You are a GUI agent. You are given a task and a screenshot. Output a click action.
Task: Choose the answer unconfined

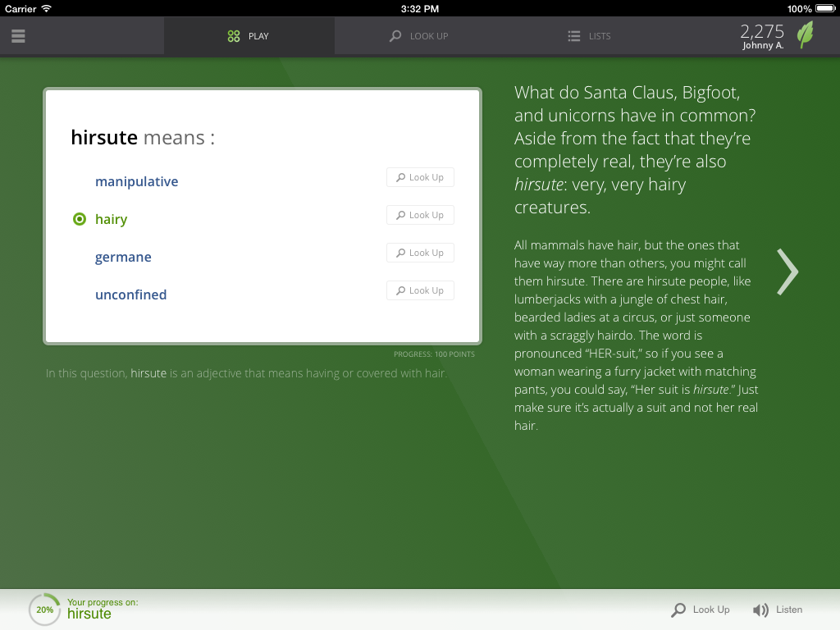pyautogui.click(x=130, y=294)
